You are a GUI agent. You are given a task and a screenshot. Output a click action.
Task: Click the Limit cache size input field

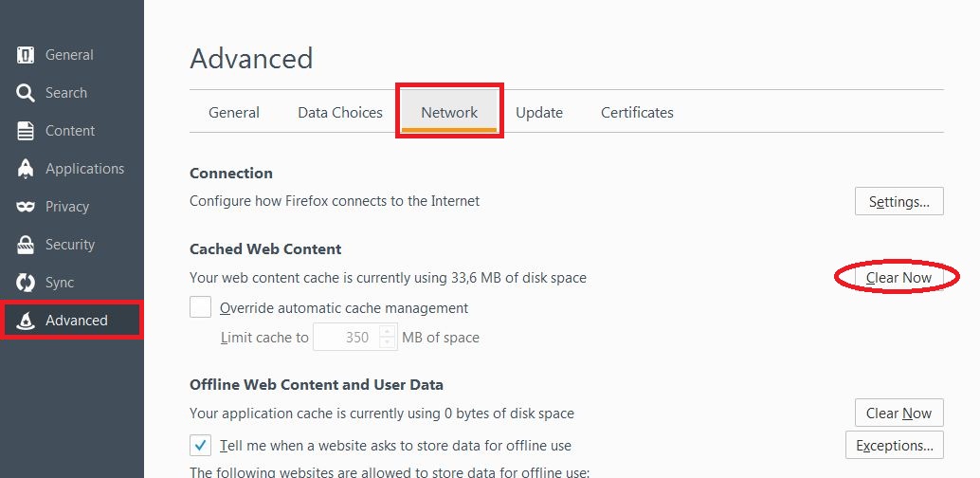[346, 338]
